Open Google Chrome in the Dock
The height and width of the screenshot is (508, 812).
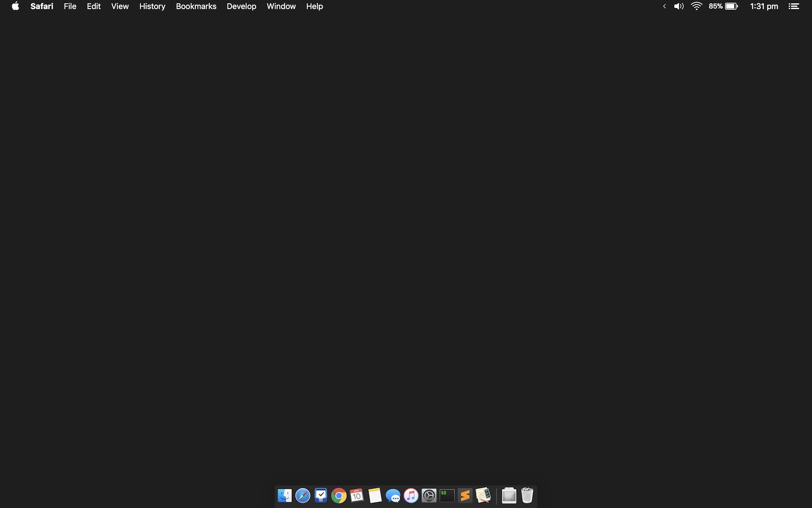(x=339, y=496)
